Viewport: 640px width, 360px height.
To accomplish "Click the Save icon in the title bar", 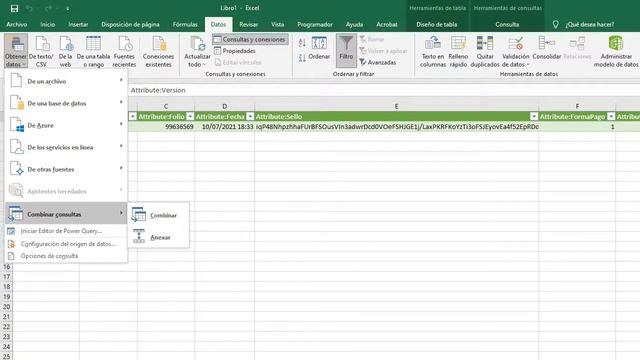I will pyautogui.click(x=14, y=8).
